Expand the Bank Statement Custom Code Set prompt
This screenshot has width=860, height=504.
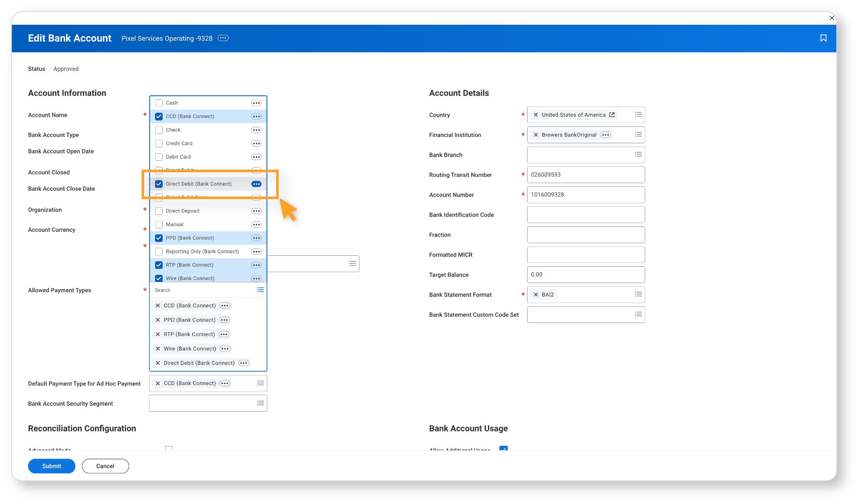click(638, 314)
